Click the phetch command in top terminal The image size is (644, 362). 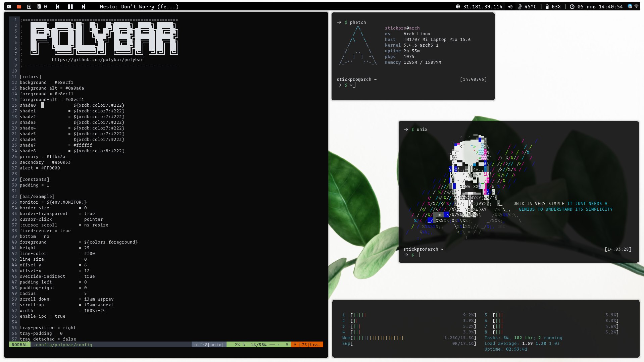click(x=358, y=22)
